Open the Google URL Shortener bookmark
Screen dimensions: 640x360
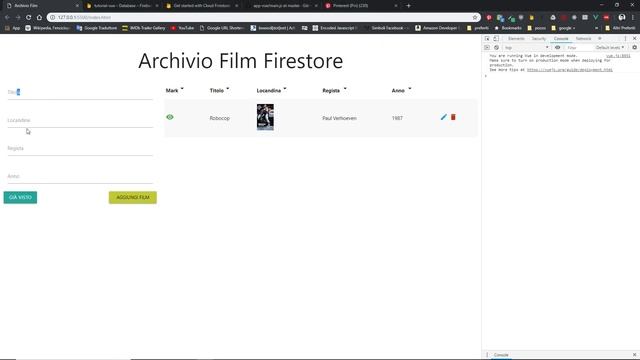(221, 28)
